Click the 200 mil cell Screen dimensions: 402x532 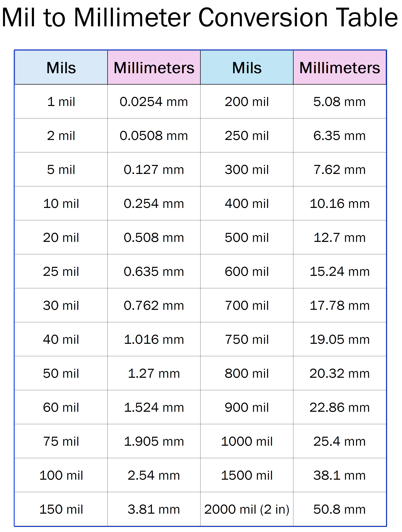pyautogui.click(x=247, y=102)
